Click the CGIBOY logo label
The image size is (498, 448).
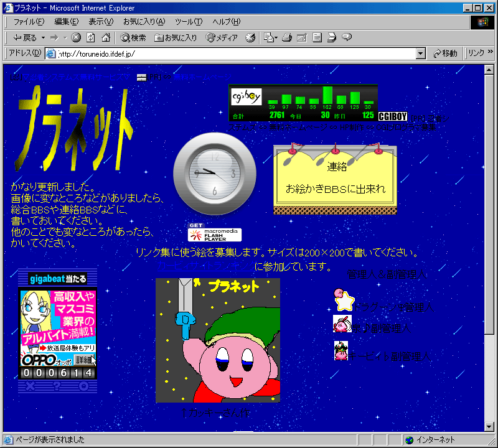393,116
